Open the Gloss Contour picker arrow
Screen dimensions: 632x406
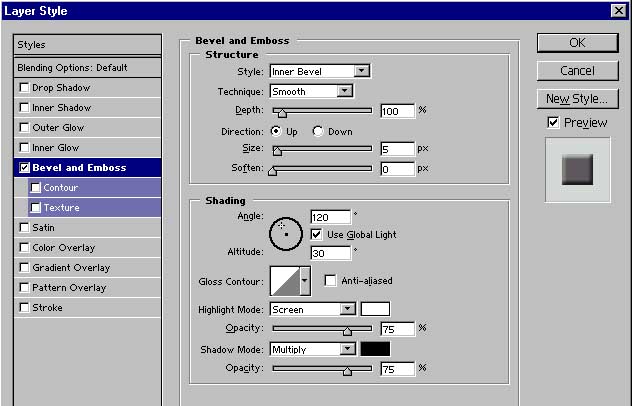coord(305,282)
